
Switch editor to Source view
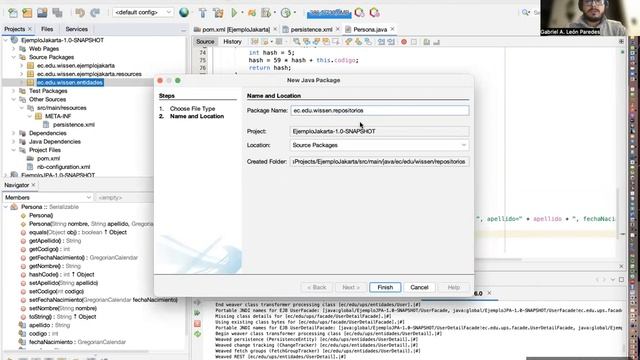pyautogui.click(x=205, y=42)
